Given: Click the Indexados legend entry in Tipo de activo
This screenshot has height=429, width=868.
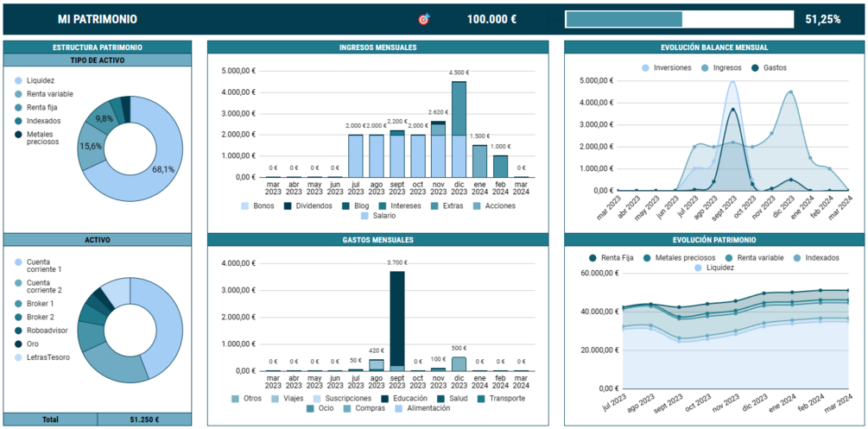Looking at the screenshot, I should click(38, 121).
